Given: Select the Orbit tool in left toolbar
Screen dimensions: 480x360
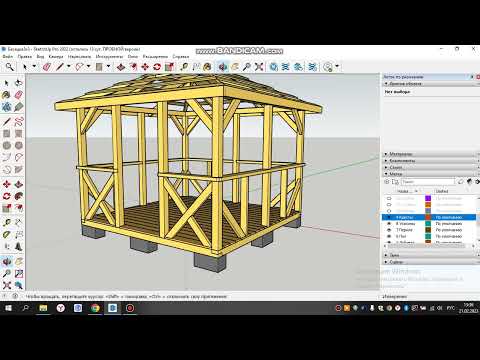Looking at the screenshot, I should coord(6,262).
